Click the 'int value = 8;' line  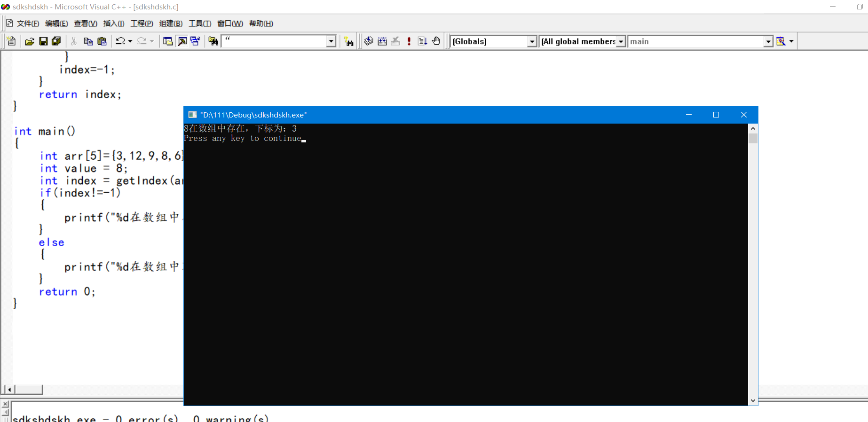click(x=83, y=168)
